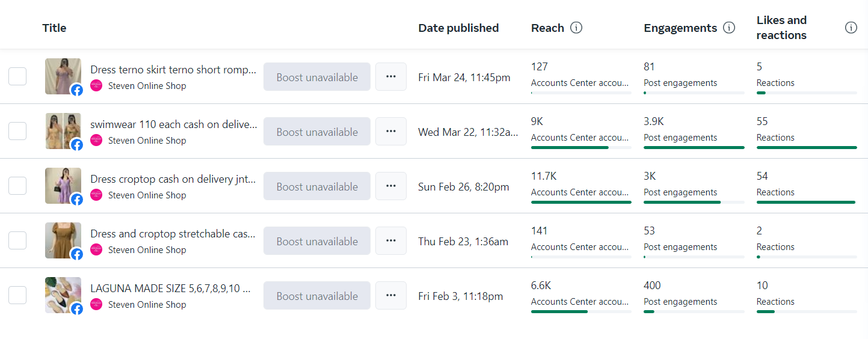Click Boost unavailable on swimwear row
The height and width of the screenshot is (339, 868).
coord(317,132)
